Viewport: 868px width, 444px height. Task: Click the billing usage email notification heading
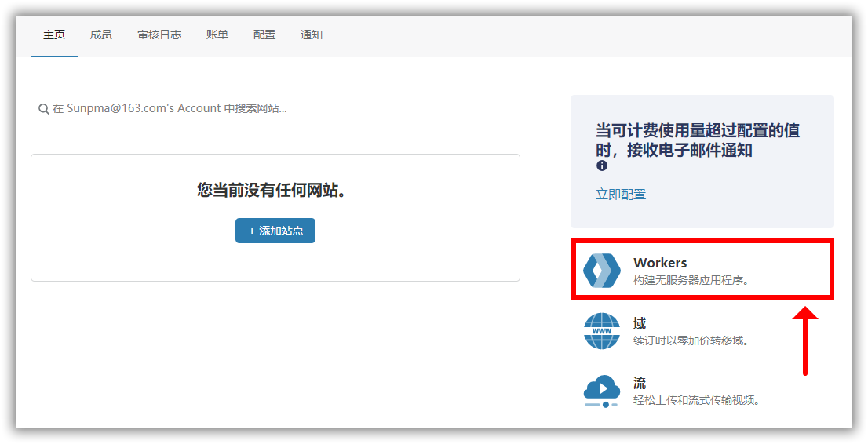pyautogui.click(x=698, y=140)
